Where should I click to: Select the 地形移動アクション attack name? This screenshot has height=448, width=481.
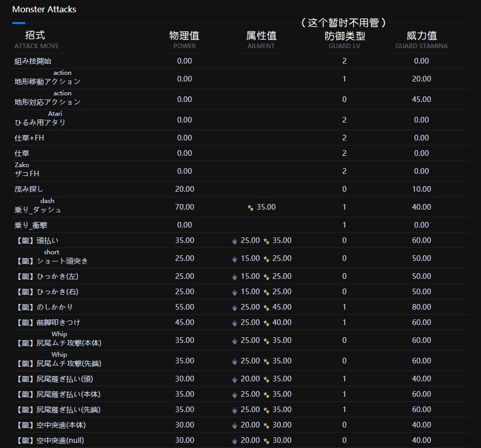(47, 82)
